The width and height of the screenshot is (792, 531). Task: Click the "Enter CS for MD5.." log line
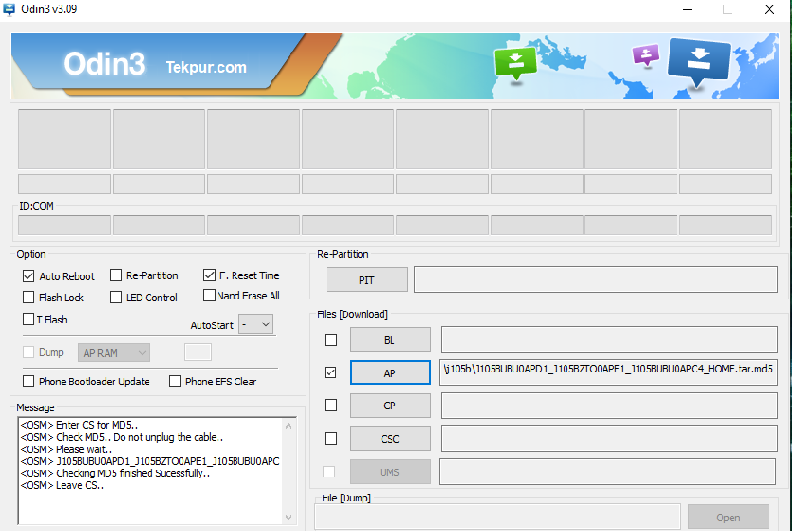[x=79, y=425]
